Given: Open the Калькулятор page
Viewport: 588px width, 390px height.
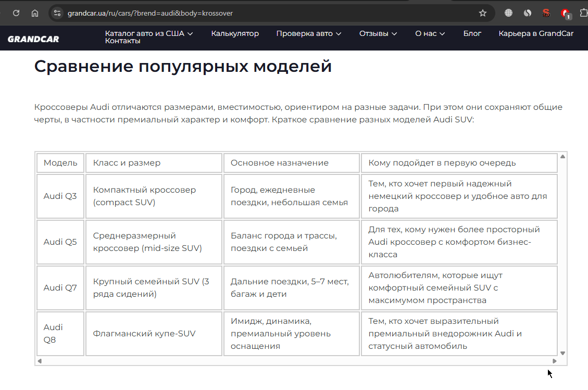Looking at the screenshot, I should [x=235, y=33].
